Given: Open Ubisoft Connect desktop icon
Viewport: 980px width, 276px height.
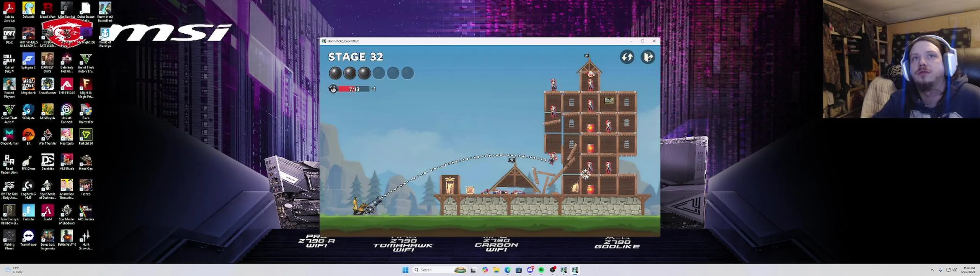Looking at the screenshot, I should click(x=67, y=113).
